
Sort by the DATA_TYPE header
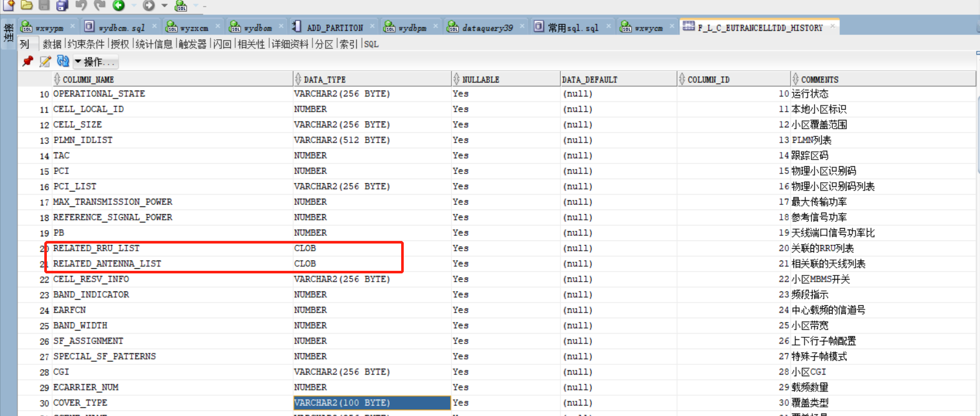[372, 79]
